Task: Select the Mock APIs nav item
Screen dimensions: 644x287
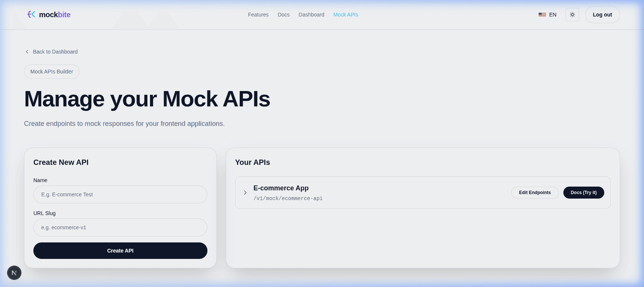Action: point(346,15)
